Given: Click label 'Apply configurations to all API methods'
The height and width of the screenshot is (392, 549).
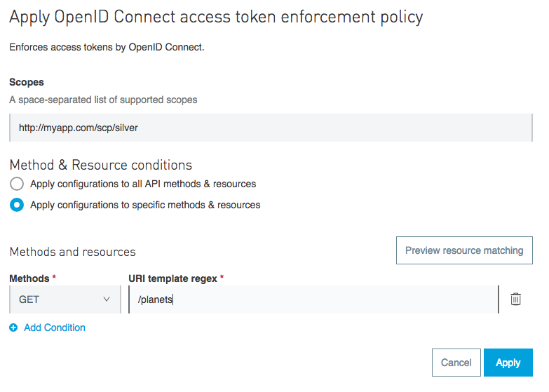Looking at the screenshot, I should [143, 184].
